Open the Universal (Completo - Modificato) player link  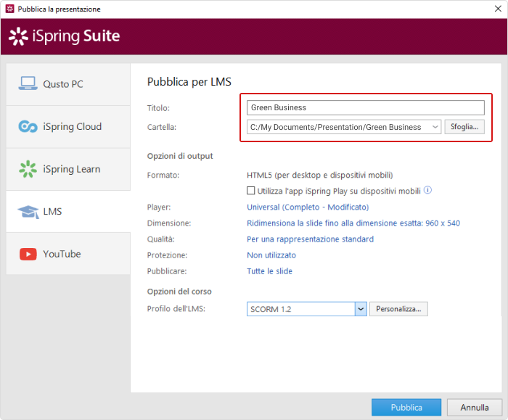308,207
